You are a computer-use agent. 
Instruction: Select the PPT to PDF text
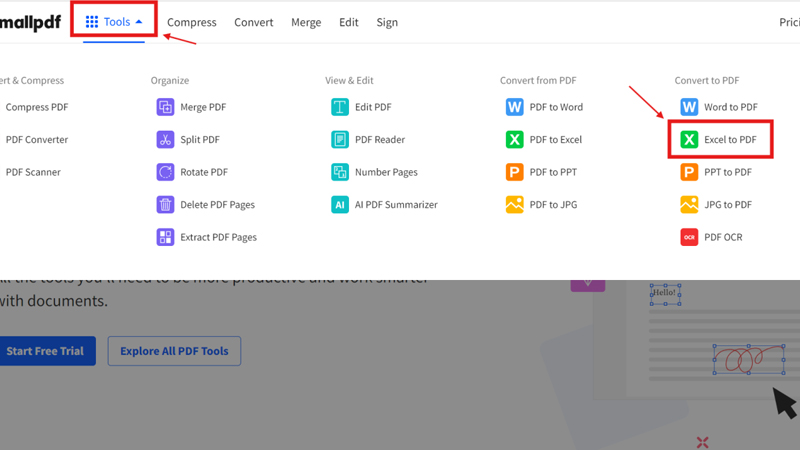728,172
